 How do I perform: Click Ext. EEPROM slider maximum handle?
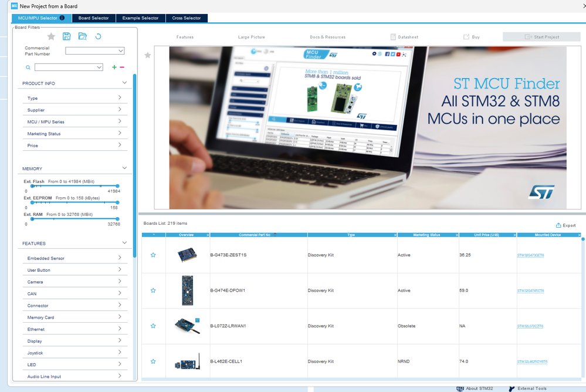tap(117, 202)
